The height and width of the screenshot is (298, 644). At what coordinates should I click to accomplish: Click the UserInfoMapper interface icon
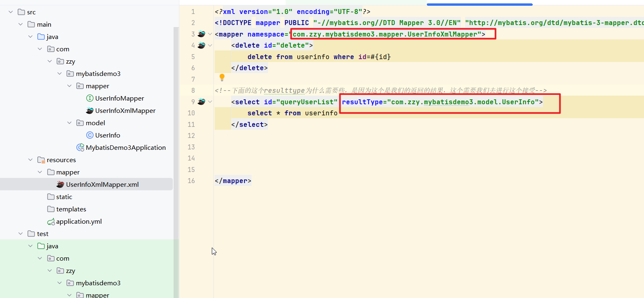coord(90,98)
